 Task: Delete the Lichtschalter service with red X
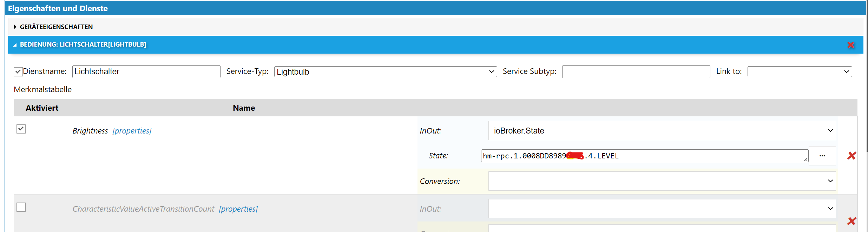tap(850, 45)
